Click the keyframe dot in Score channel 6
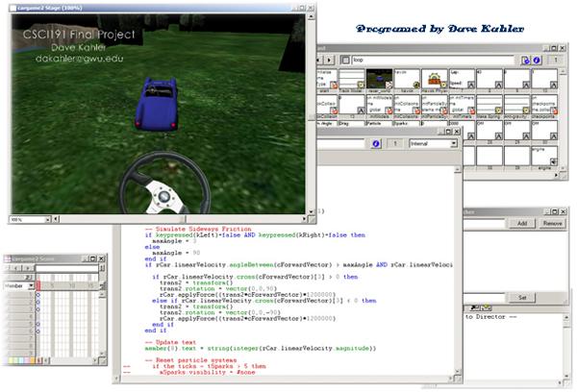Viewport: 577px width, 392px height. (38, 331)
